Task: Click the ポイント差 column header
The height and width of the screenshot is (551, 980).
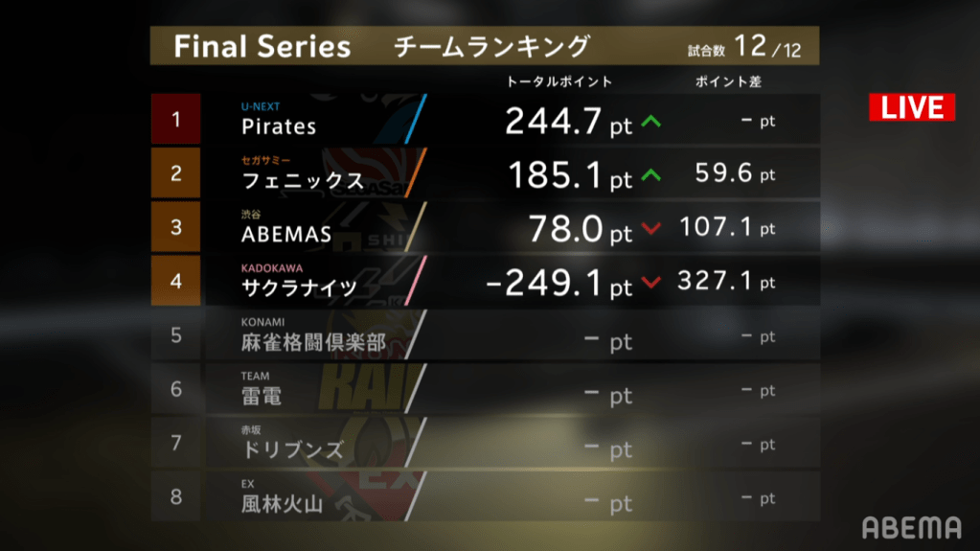Action: point(728,82)
